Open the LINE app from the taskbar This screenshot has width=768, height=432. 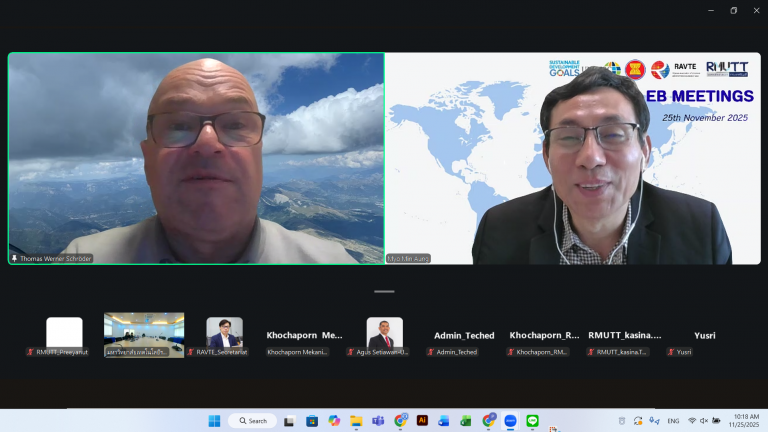(x=532, y=421)
